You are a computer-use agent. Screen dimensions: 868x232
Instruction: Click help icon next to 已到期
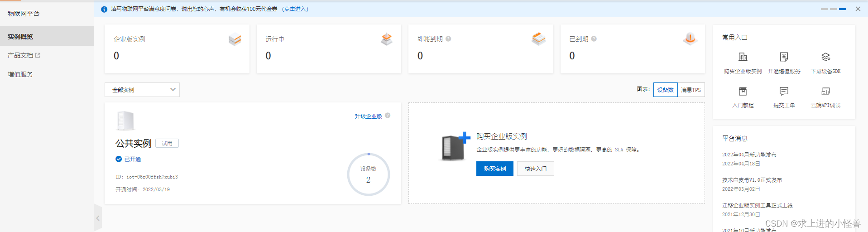pyautogui.click(x=594, y=39)
